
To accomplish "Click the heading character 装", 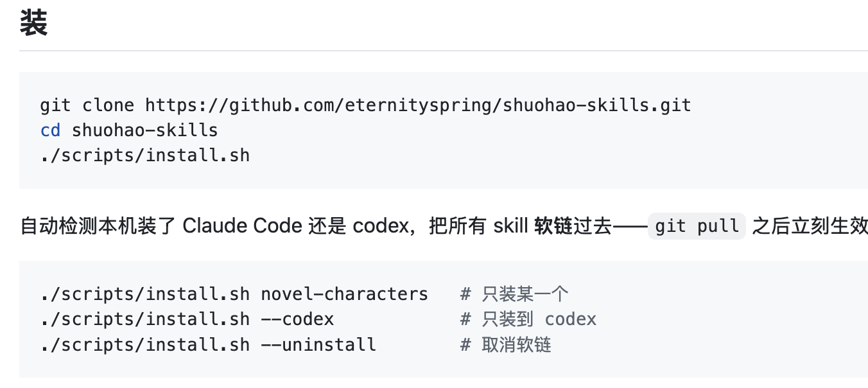I will point(33,24).
